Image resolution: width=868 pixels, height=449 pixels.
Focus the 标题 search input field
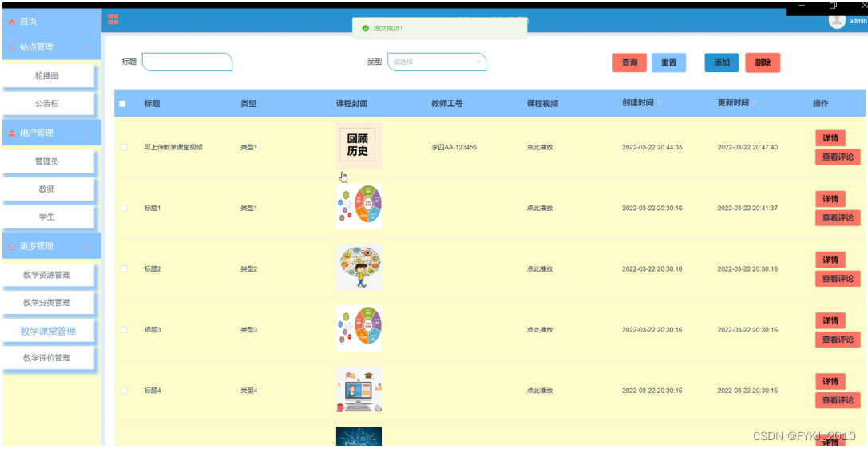coord(187,62)
